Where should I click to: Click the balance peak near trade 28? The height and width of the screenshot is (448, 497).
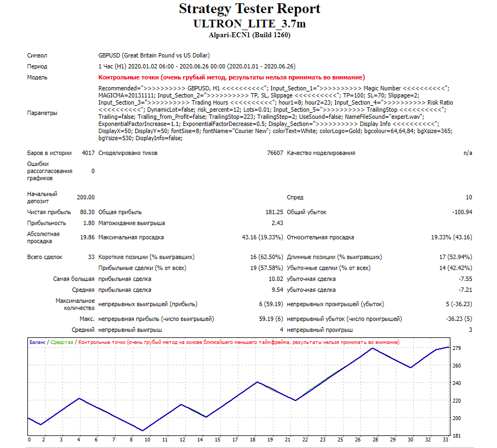(x=373, y=348)
